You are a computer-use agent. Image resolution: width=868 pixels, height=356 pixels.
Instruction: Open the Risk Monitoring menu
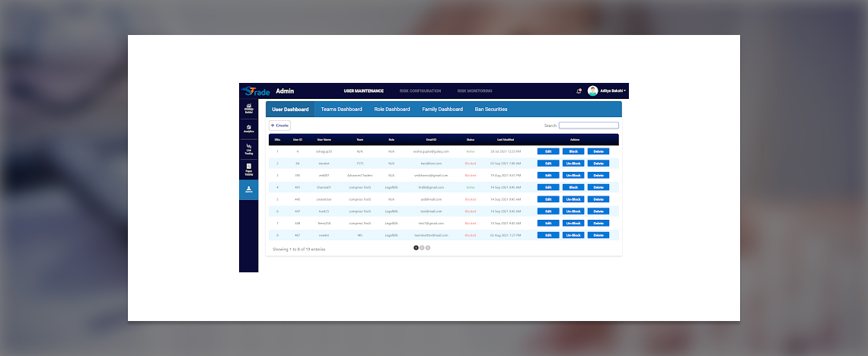pos(474,91)
